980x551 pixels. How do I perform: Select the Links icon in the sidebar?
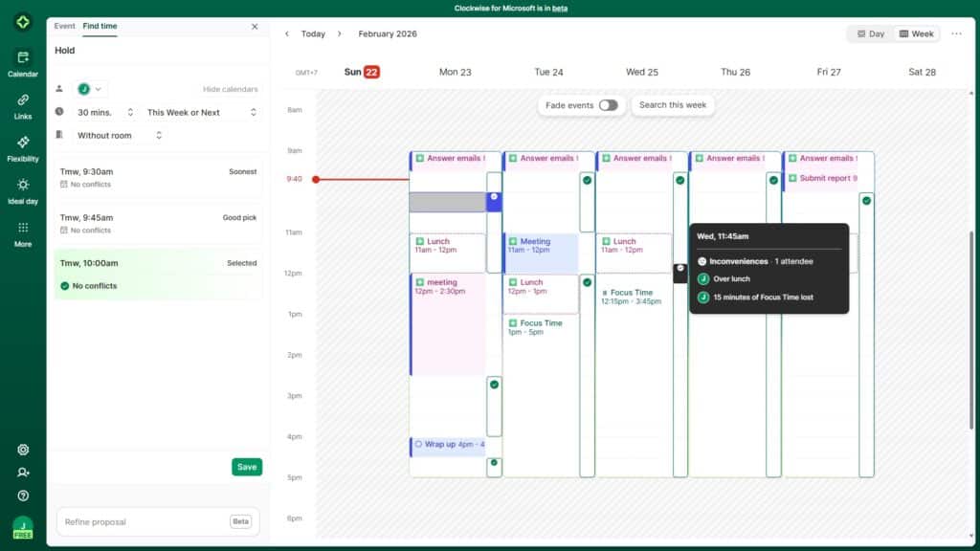[21, 105]
